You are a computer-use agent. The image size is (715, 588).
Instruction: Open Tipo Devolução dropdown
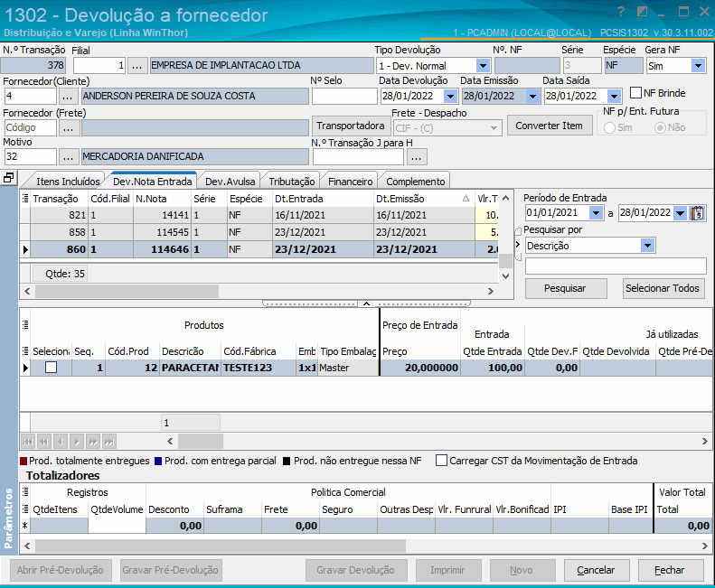tap(483, 66)
